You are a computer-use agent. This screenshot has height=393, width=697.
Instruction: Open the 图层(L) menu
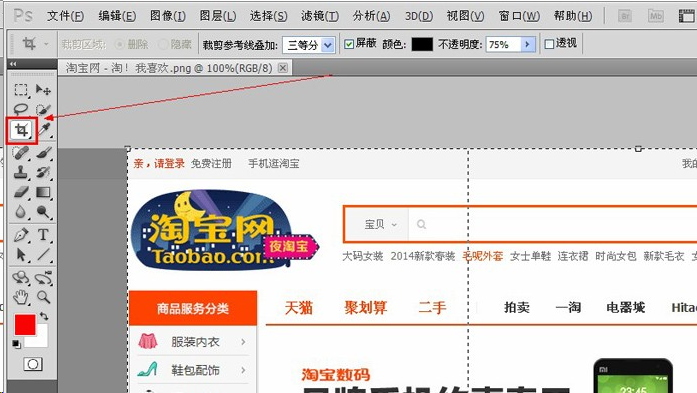tap(218, 16)
